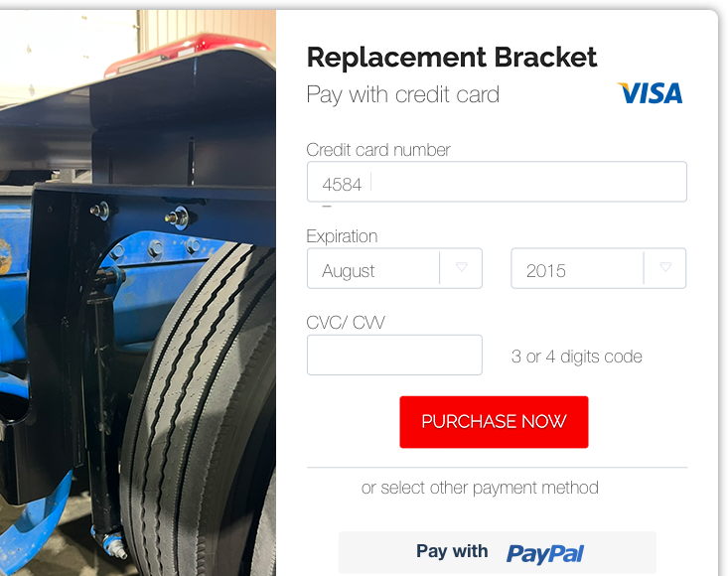Click the VISA logo icon
Image resolution: width=728 pixels, height=576 pixels.
tap(650, 93)
